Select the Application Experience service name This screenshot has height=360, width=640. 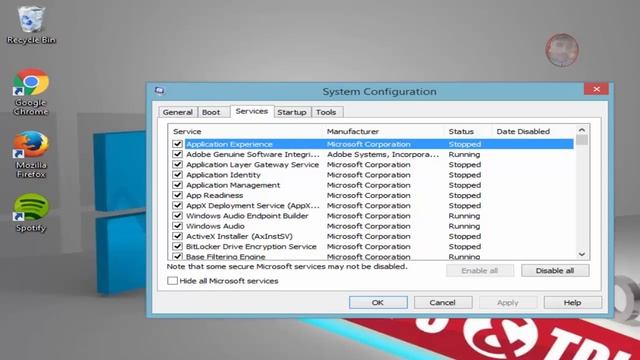229,144
